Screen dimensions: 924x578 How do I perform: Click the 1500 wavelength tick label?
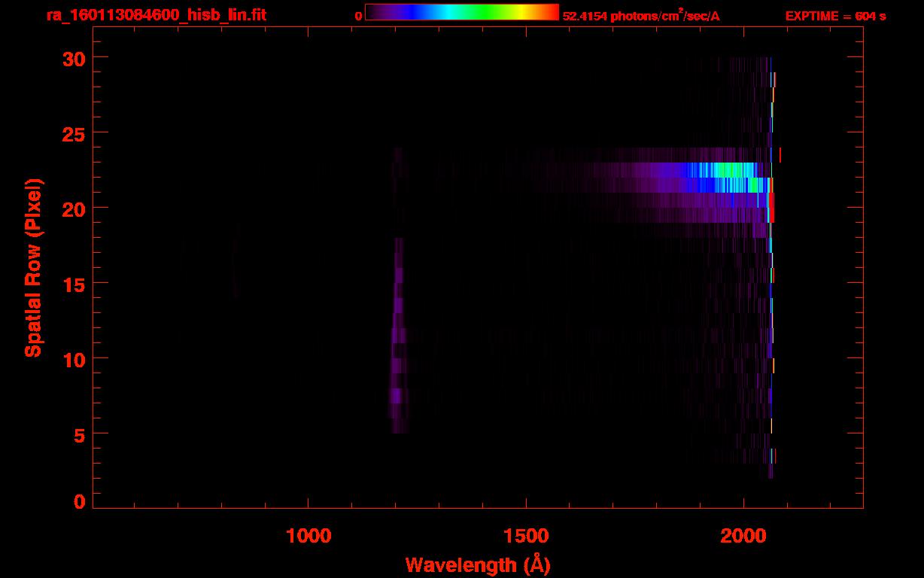(x=526, y=536)
